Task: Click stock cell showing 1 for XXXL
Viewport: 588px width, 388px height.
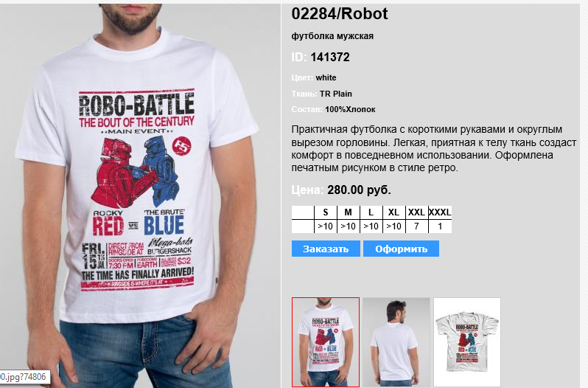Action: pyautogui.click(x=440, y=226)
